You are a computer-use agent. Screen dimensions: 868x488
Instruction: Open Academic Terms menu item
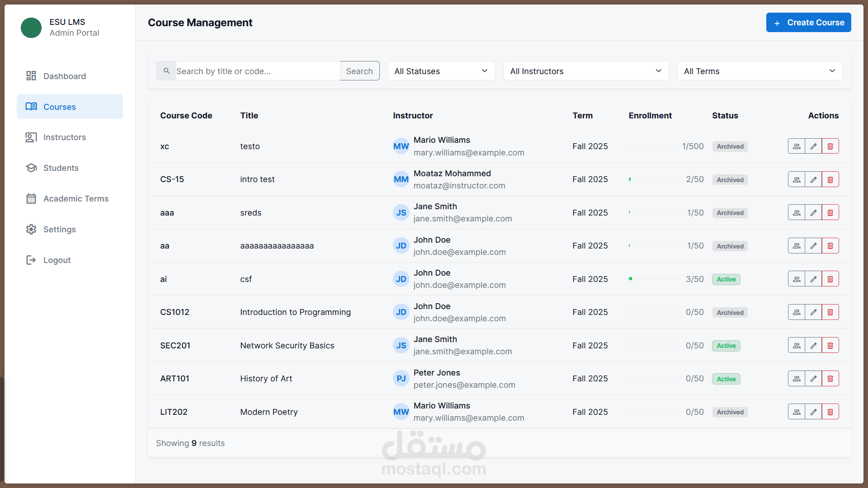coord(75,199)
